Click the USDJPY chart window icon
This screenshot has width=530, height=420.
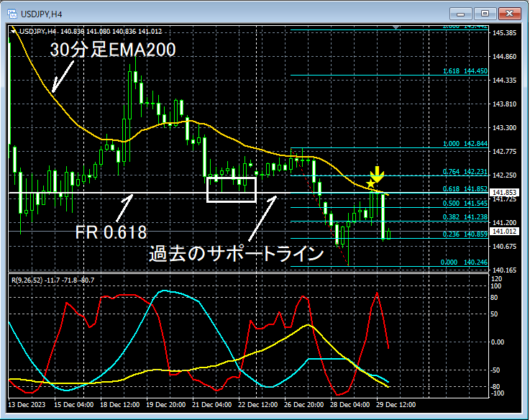pyautogui.click(x=12, y=14)
